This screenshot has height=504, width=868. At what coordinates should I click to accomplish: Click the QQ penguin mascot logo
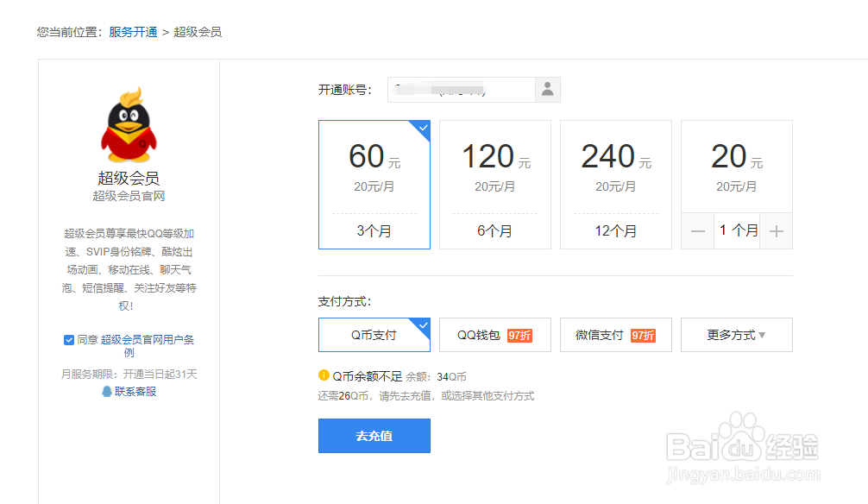[x=128, y=129]
